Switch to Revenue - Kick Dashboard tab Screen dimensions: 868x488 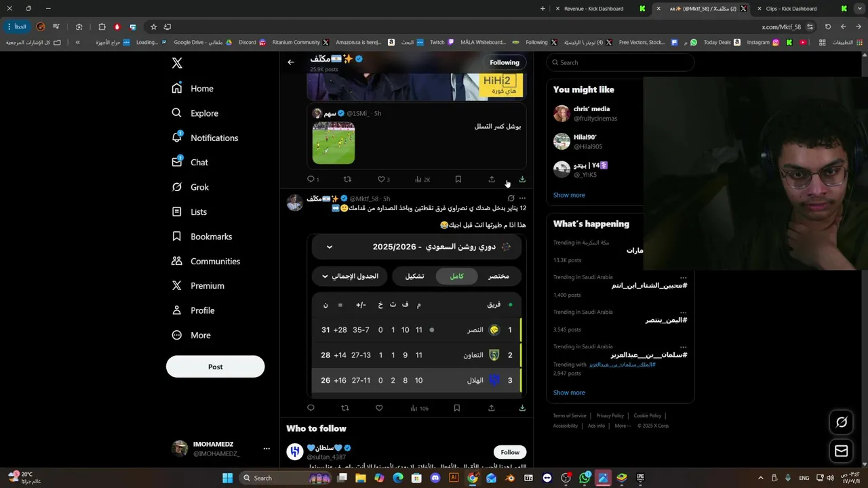(600, 9)
